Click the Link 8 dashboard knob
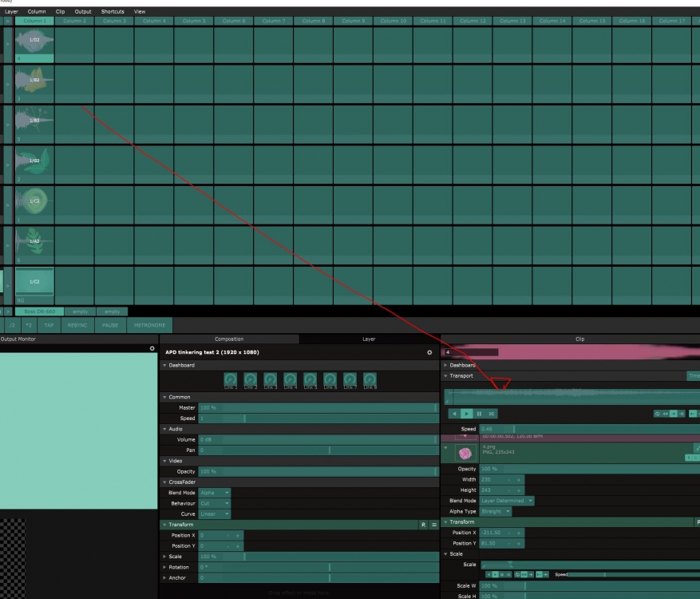The height and width of the screenshot is (599, 700). [370, 379]
